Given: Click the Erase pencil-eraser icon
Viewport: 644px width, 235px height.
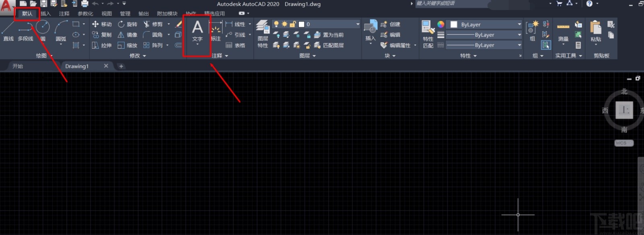Looking at the screenshot, I should [179, 24].
